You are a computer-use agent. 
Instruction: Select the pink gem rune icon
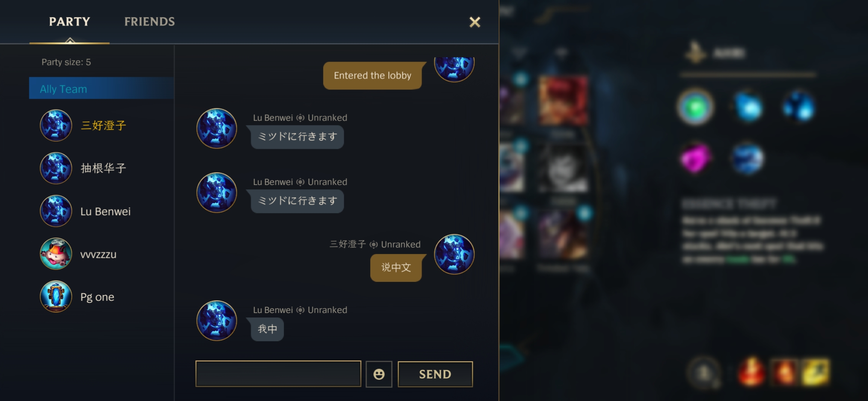[696, 158]
